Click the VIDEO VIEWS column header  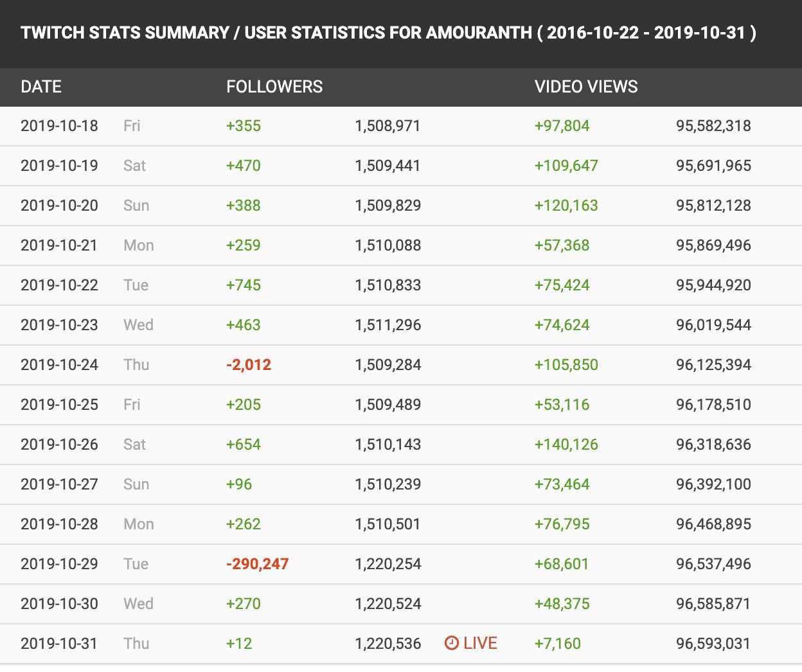coord(586,87)
